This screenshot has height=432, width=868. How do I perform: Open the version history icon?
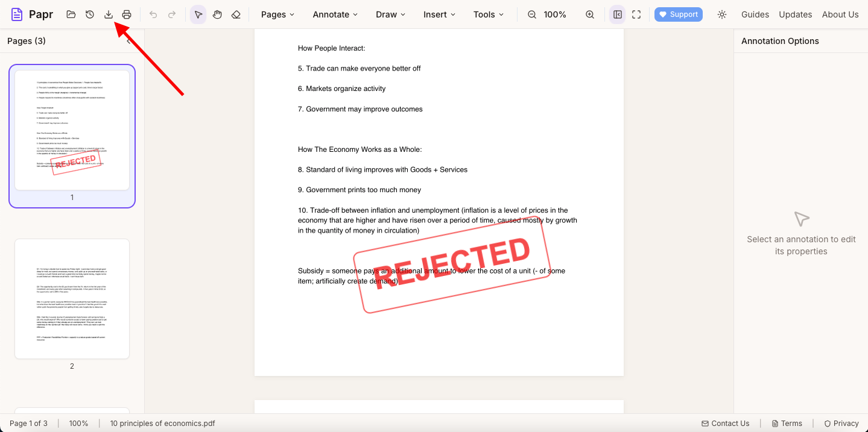tap(89, 14)
